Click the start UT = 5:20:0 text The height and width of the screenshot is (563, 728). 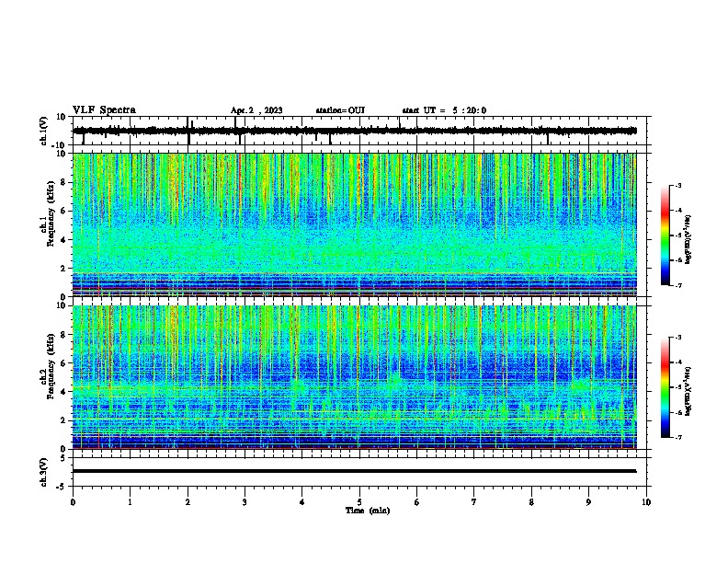[x=444, y=110]
